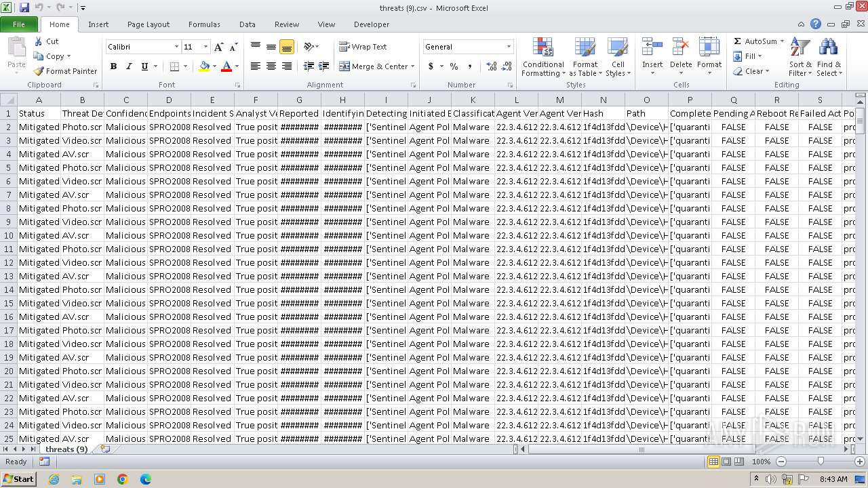Open the Number Format General dropdown
Screen dimensions: 868x488
509,47
